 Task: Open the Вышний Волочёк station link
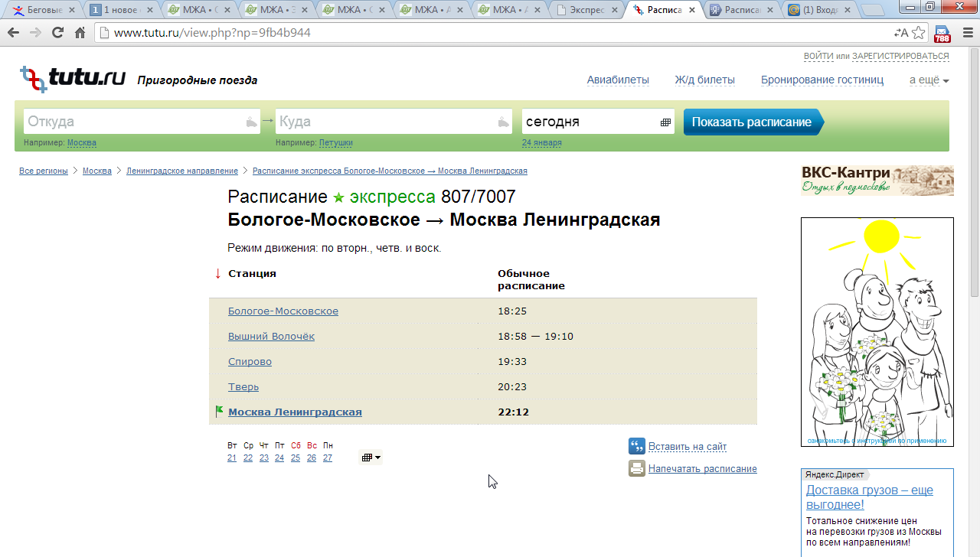pos(271,337)
